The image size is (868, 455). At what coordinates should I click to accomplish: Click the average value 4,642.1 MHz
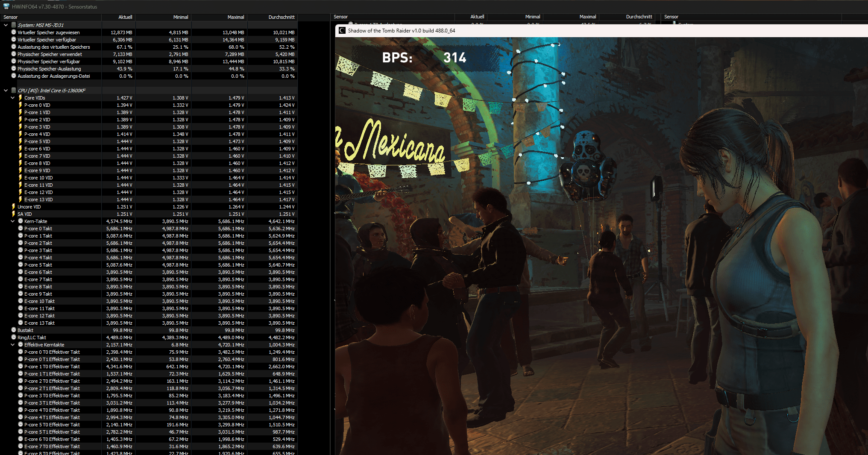[x=282, y=221]
